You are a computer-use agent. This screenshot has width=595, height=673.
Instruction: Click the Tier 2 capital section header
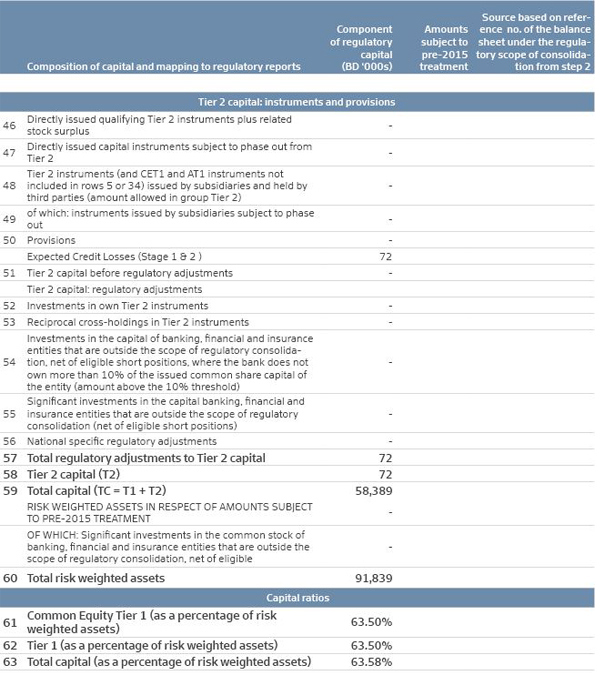coord(297,102)
